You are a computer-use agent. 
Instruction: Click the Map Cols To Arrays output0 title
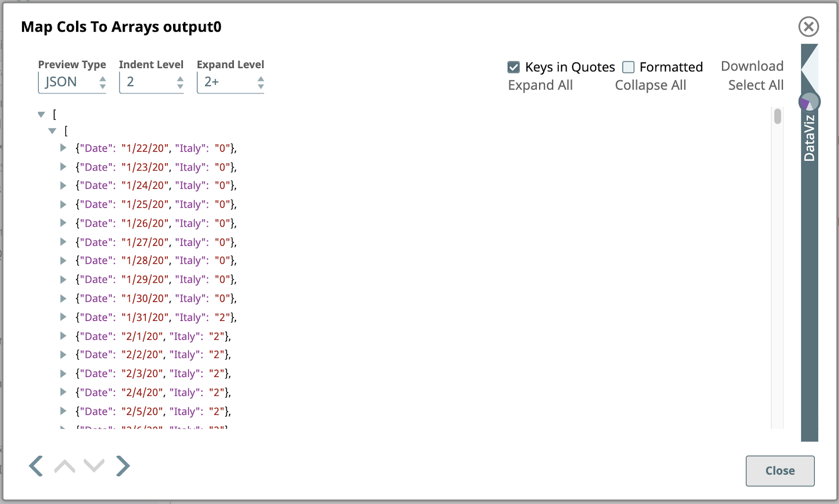coord(121,27)
